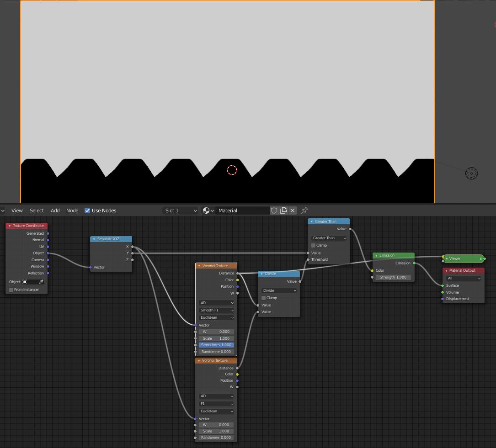Select the light object in the viewport
Image resolution: width=496 pixels, height=448 pixels.
[471, 173]
